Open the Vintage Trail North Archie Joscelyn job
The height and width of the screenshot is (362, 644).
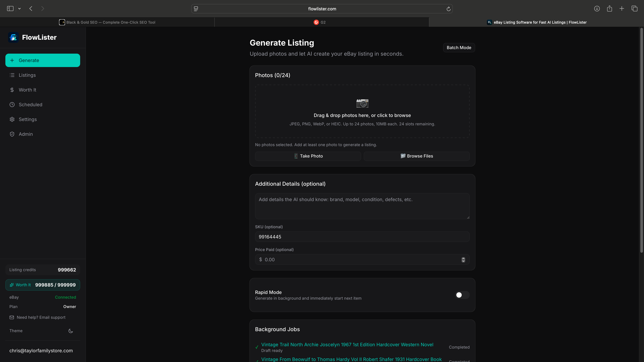(x=347, y=345)
